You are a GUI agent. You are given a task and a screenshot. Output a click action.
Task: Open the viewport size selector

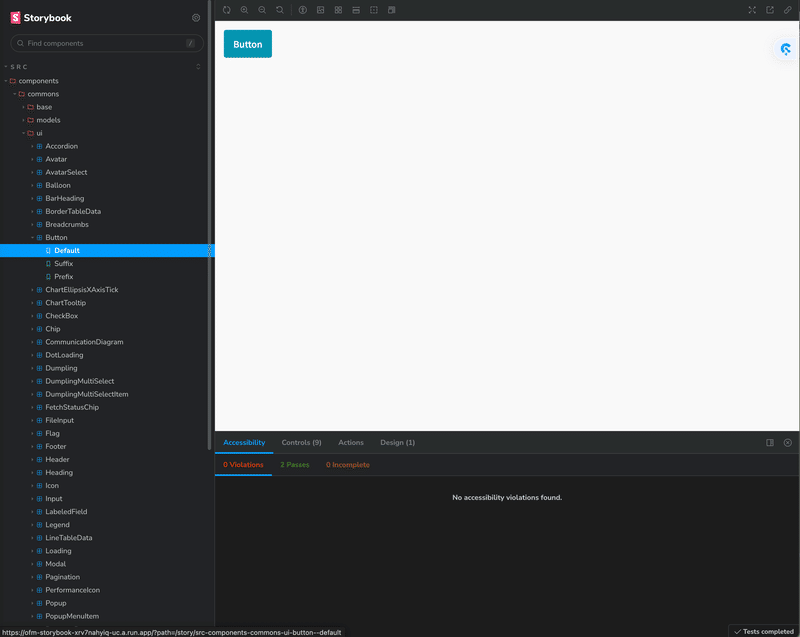point(356,10)
